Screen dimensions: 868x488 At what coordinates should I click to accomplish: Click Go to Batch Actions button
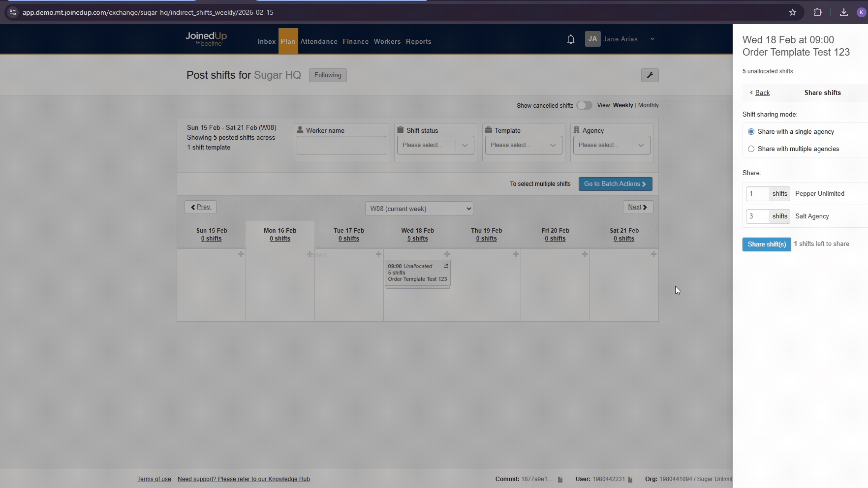point(615,184)
